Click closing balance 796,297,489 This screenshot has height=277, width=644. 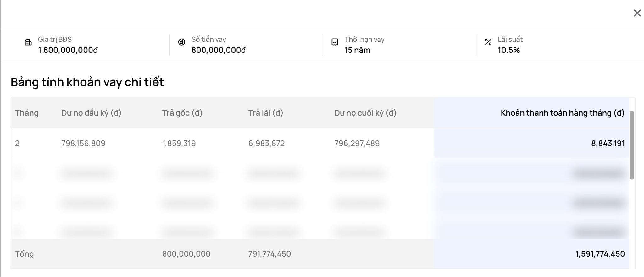(357, 143)
